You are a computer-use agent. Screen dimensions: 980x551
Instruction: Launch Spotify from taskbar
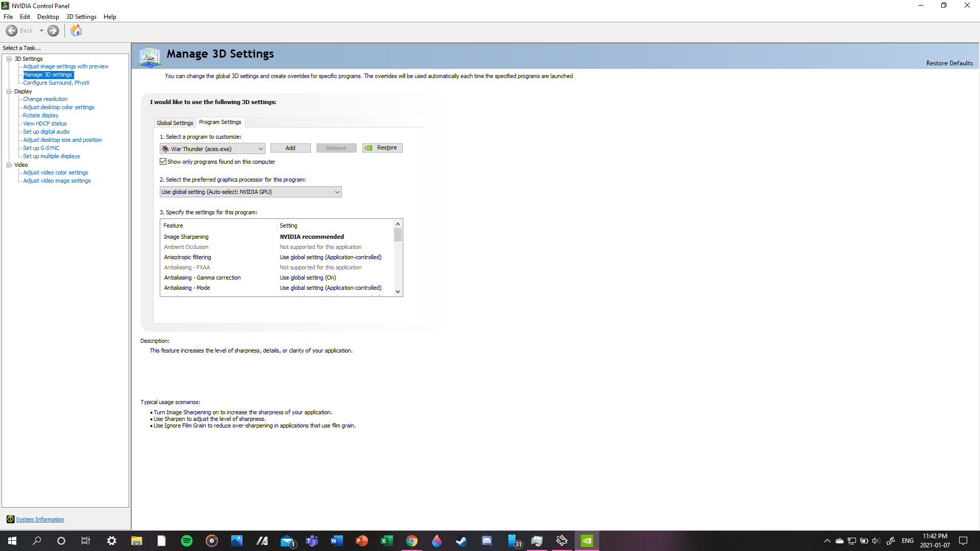click(187, 541)
